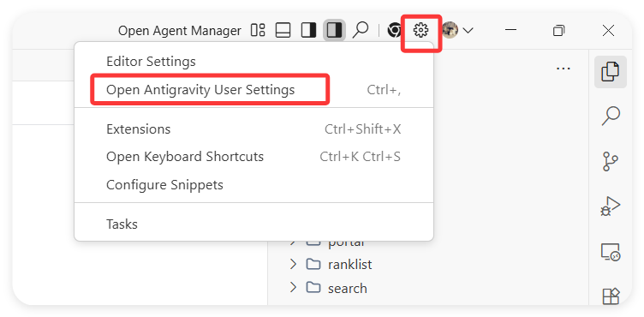
Task: Choose Open Keyboard Shortcuts menu entry
Action: click(x=253, y=157)
